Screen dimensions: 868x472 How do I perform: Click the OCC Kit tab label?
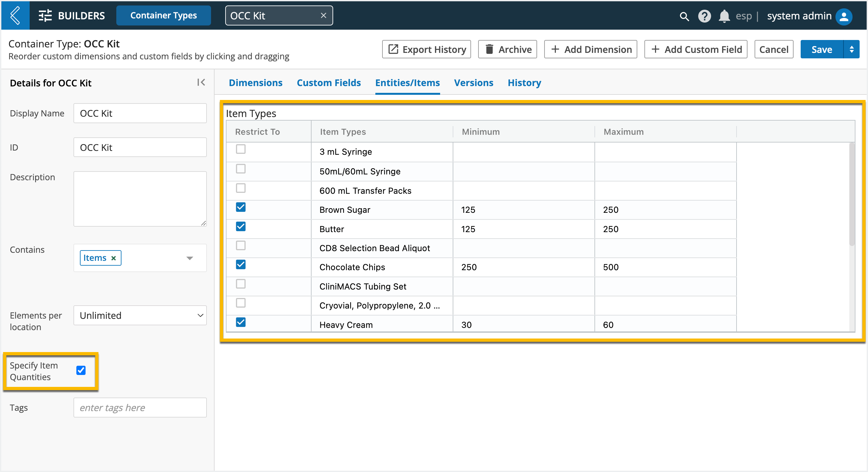tap(248, 15)
